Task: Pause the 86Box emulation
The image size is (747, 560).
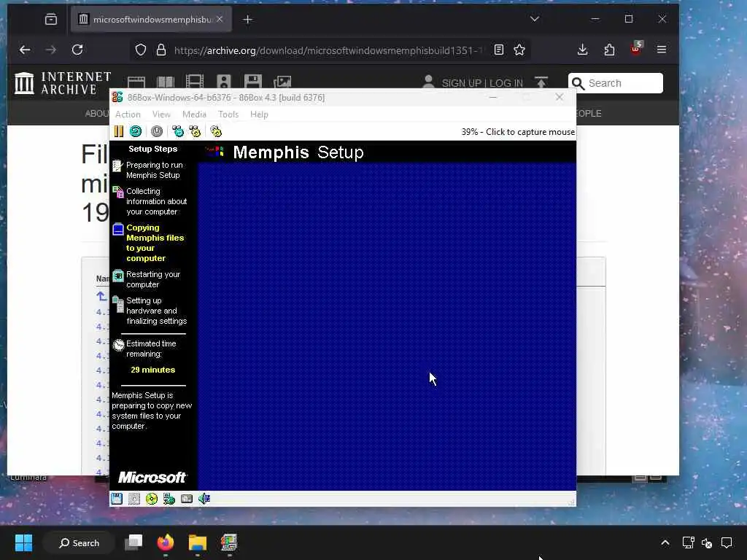Action: pyautogui.click(x=119, y=131)
